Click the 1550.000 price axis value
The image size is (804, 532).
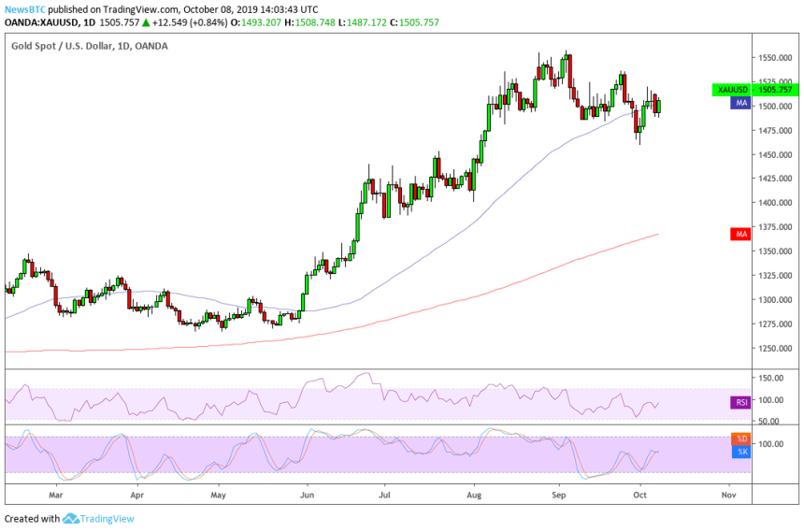tap(775, 58)
